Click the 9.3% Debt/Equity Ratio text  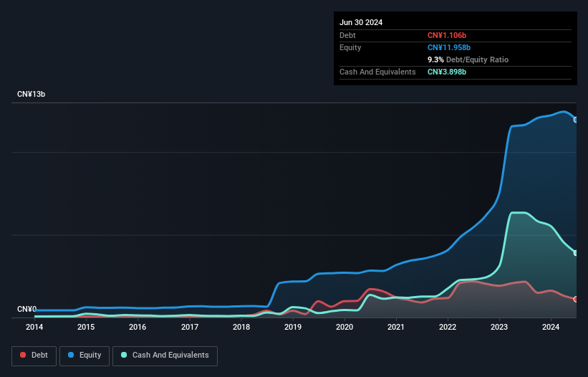(468, 59)
